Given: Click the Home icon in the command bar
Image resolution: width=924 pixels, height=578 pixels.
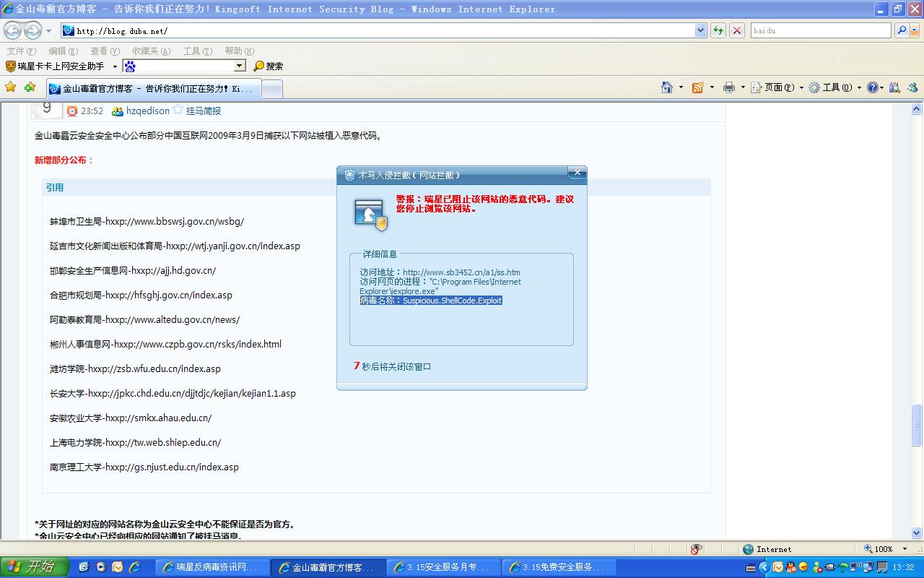Looking at the screenshot, I should [667, 87].
